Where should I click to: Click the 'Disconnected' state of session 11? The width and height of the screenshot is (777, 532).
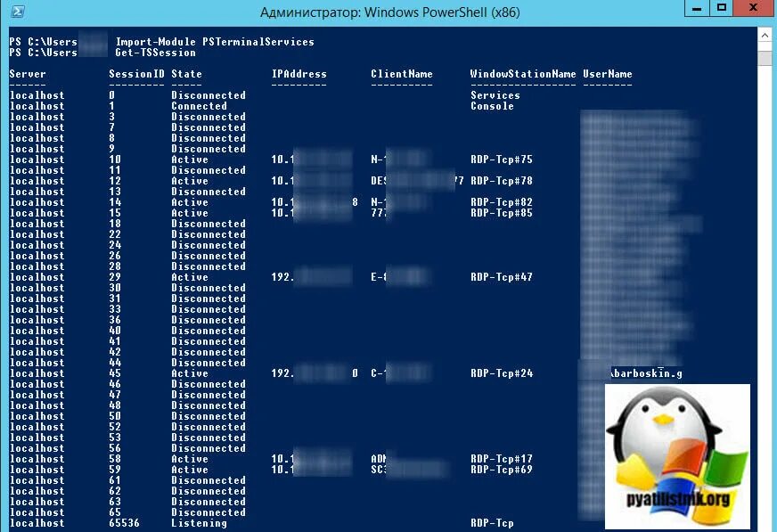coord(209,170)
